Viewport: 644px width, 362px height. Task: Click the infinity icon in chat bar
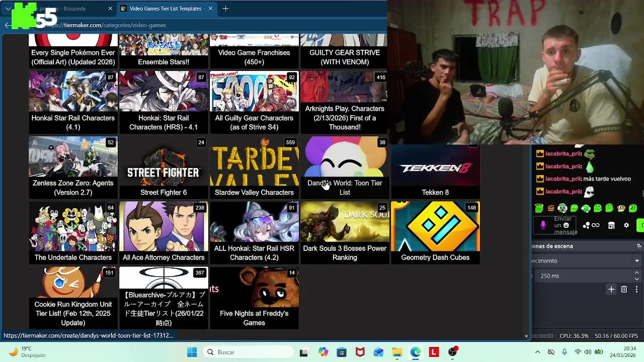click(596, 225)
